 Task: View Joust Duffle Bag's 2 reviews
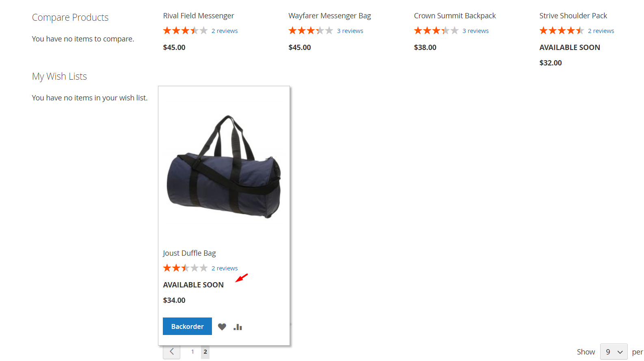(x=225, y=268)
